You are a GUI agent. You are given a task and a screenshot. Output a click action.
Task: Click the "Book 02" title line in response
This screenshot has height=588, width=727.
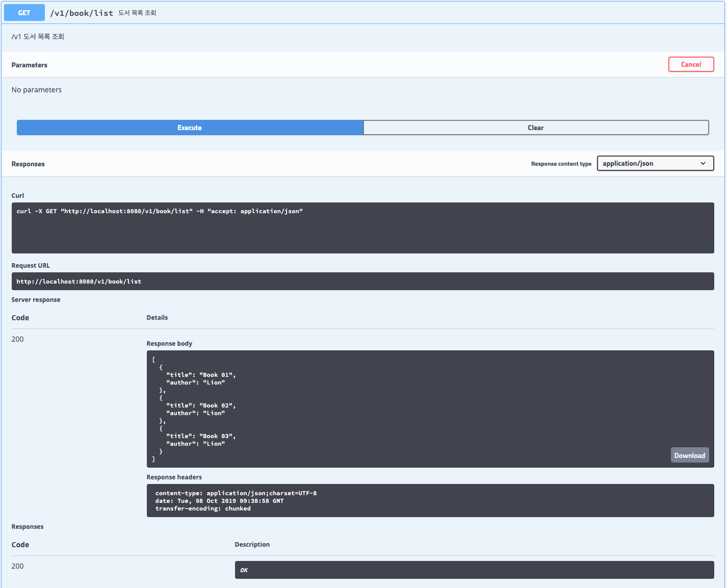tap(201, 405)
